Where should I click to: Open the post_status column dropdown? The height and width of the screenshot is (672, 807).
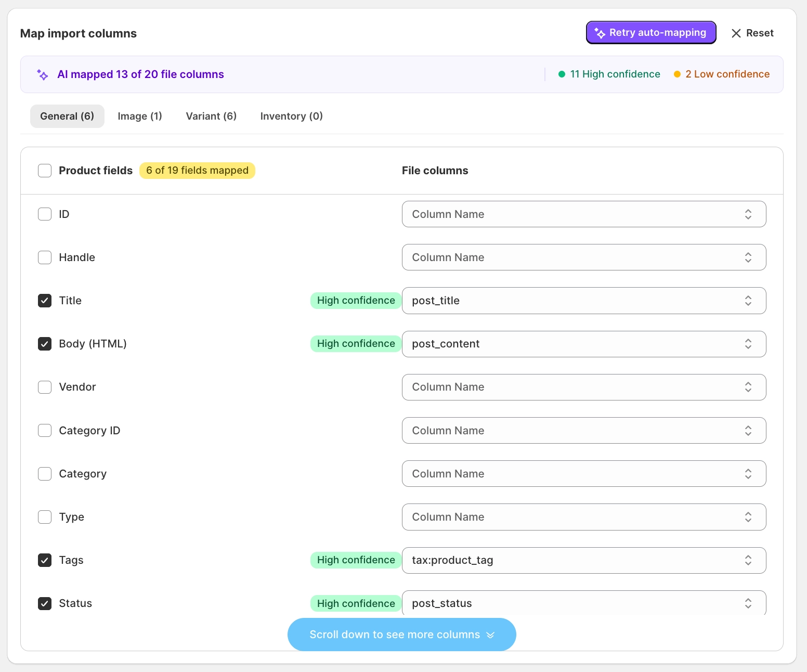pos(584,603)
